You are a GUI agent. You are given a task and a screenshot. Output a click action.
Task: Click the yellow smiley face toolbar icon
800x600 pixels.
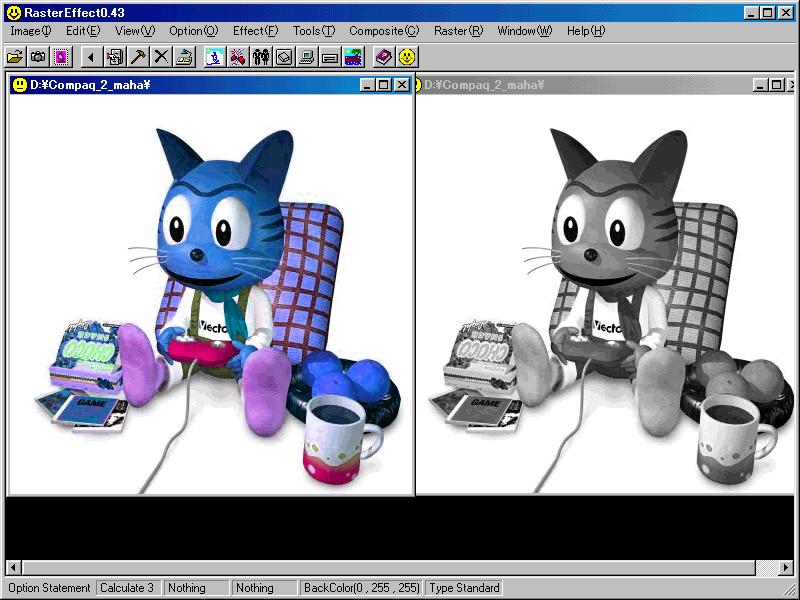[407, 57]
